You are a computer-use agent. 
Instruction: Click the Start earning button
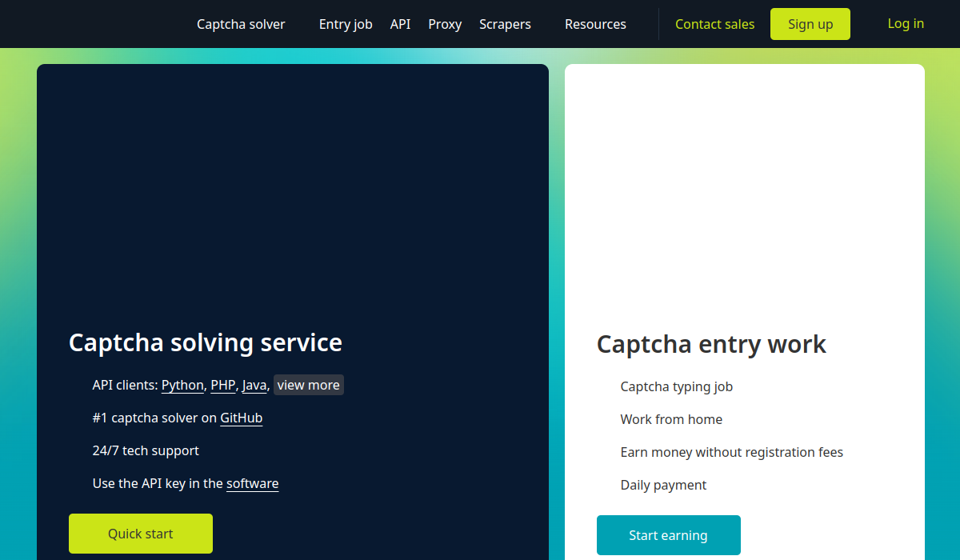coord(669,535)
